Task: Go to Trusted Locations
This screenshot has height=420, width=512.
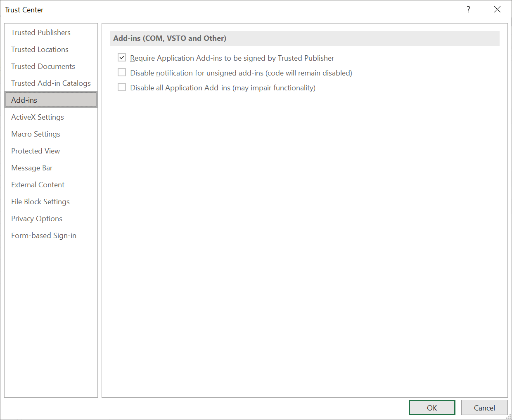Action: coord(51,50)
